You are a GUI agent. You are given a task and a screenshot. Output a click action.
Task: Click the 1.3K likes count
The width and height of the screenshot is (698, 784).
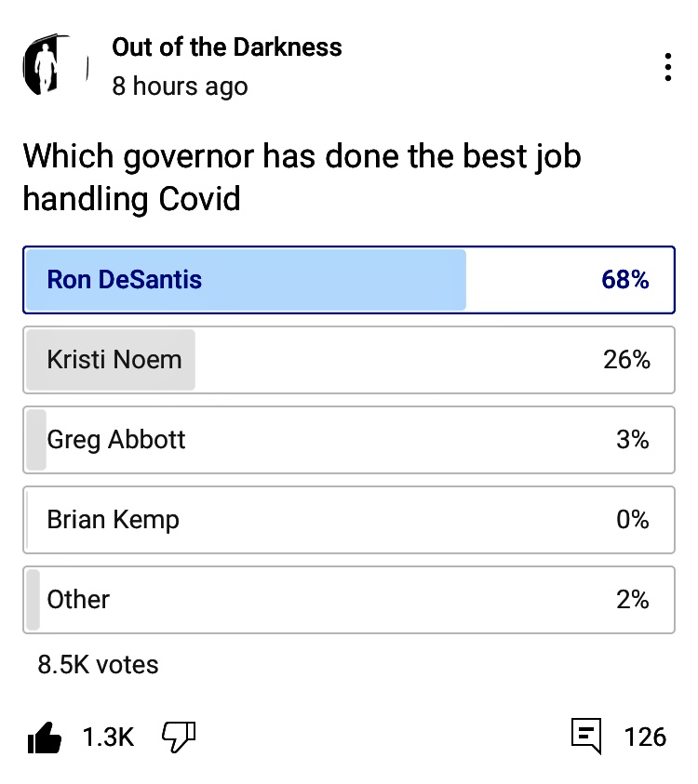108,738
